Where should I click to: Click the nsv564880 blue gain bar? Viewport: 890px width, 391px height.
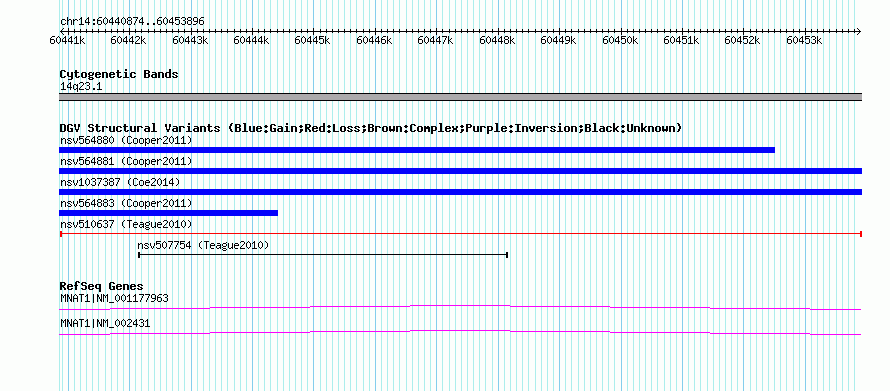click(x=417, y=150)
